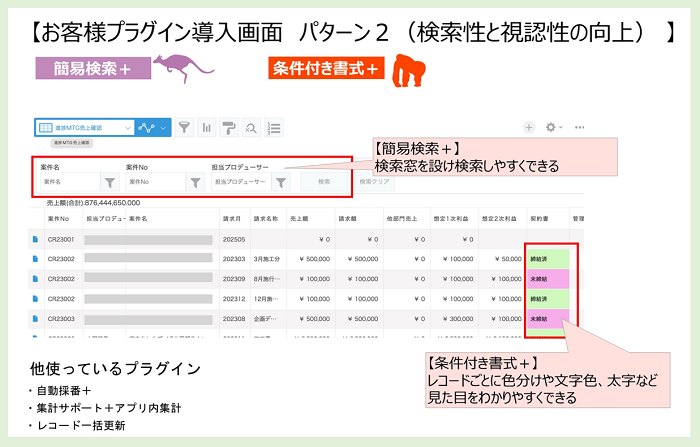Image resolution: width=700 pixels, height=447 pixels.
Task: Click the funnel icon beside the 案件No field
Action: [196, 182]
